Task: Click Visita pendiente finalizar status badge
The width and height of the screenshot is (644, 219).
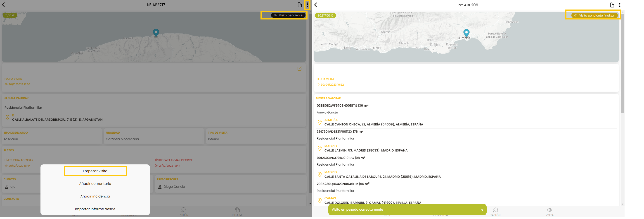Action: pyautogui.click(x=594, y=16)
